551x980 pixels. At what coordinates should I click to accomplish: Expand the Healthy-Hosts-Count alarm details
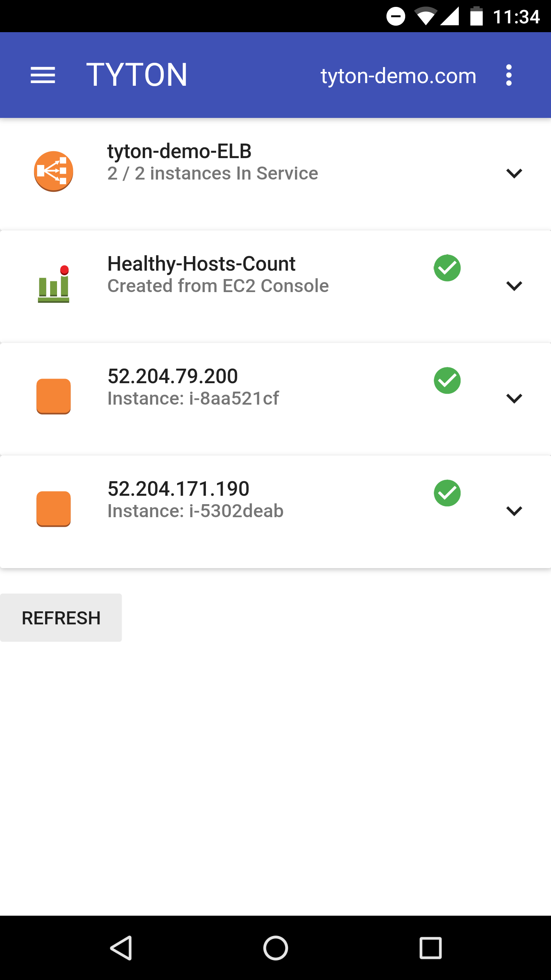514,286
